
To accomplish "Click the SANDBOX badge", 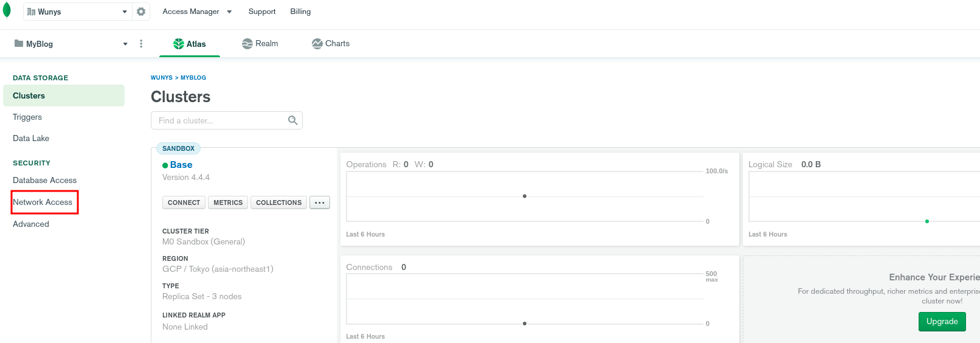I will coord(178,148).
